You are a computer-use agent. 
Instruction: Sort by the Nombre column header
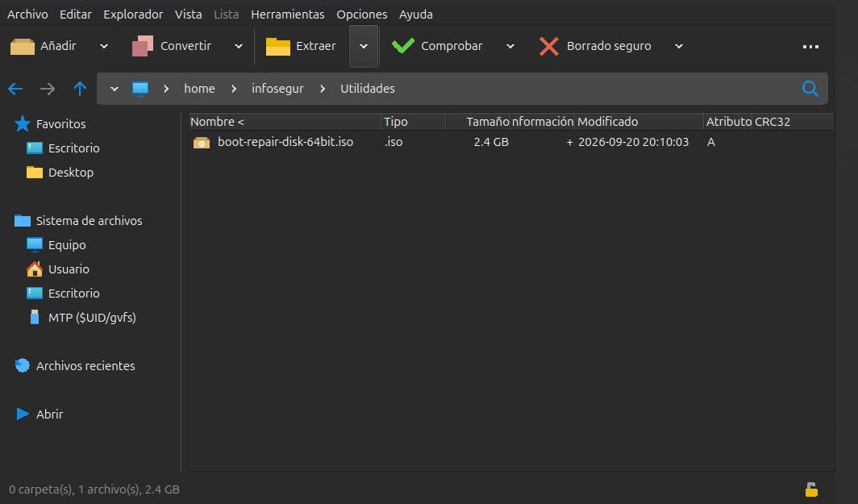[x=285, y=122]
